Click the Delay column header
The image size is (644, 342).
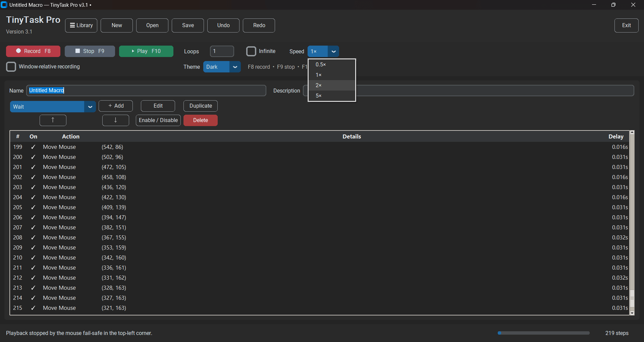(616, 136)
